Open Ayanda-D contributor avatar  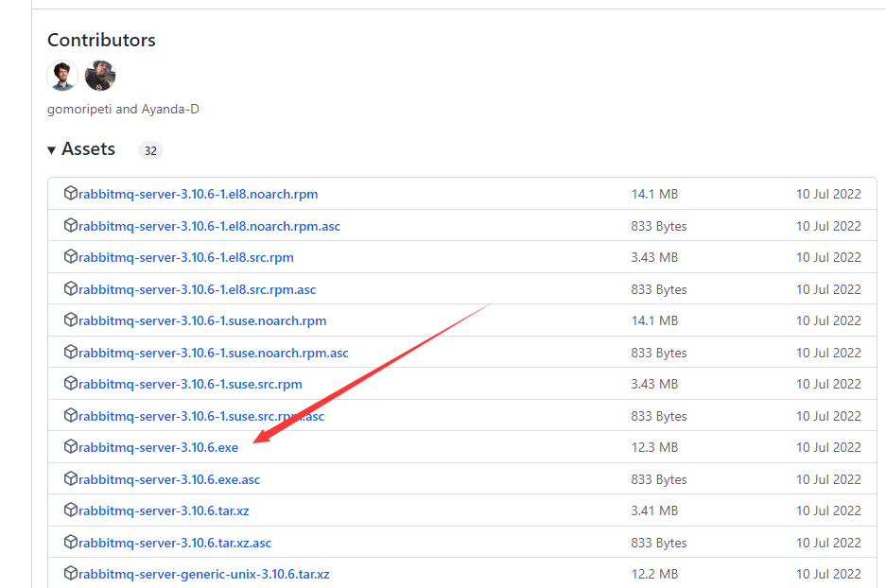tap(100, 76)
